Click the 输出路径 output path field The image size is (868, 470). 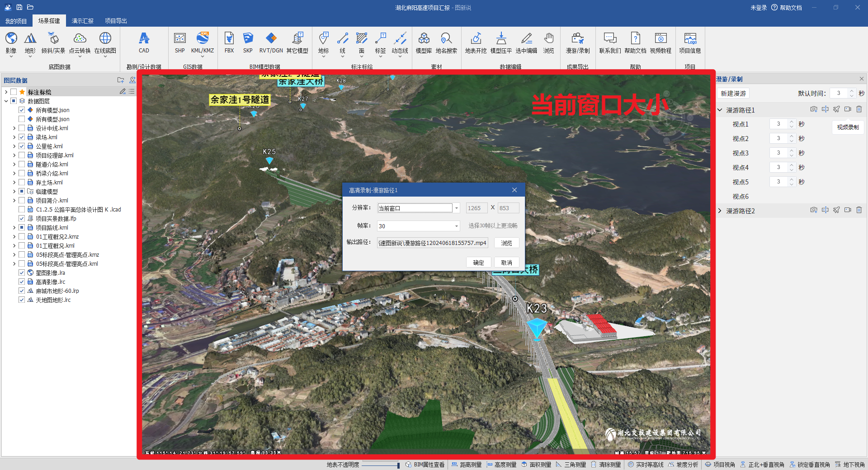pyautogui.click(x=432, y=243)
